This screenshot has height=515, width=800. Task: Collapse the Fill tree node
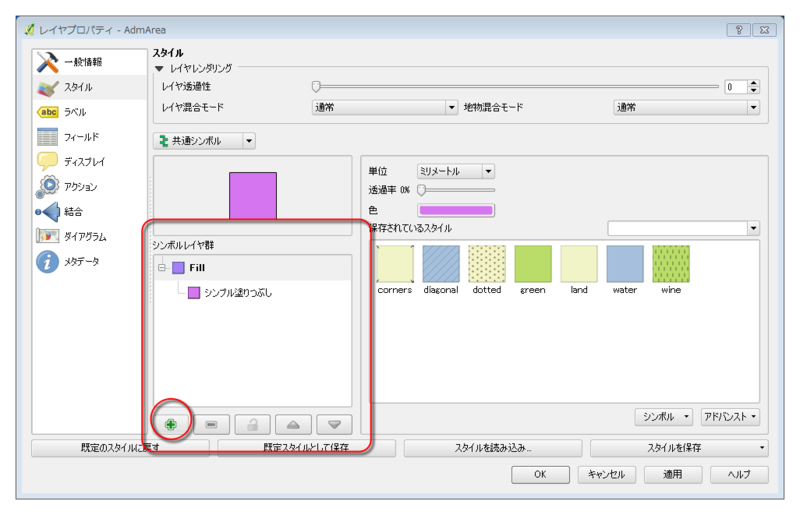pyautogui.click(x=162, y=267)
